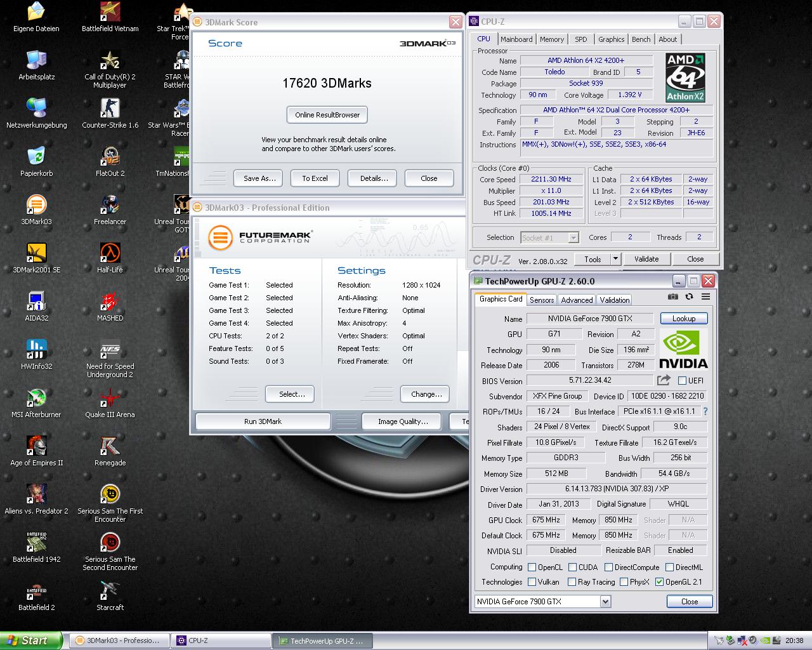812x650 pixels.
Task: Launch Quake III Arena shortcut
Action: 110,404
